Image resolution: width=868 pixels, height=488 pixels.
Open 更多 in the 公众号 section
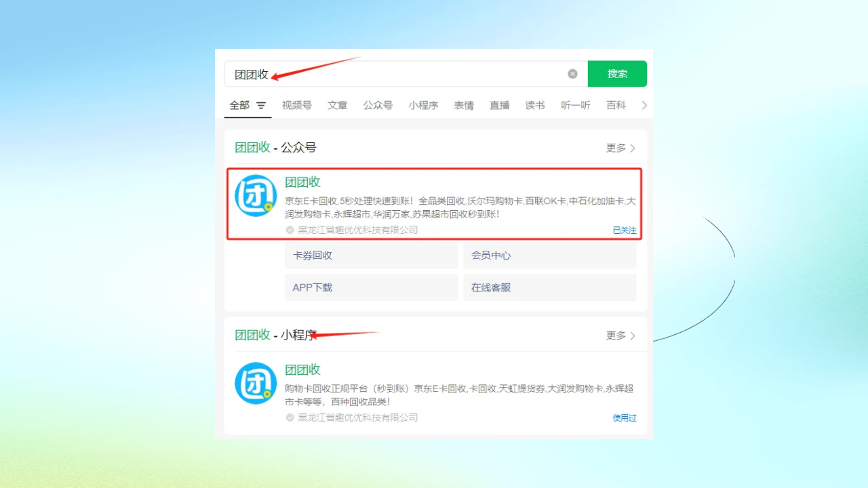(620, 148)
